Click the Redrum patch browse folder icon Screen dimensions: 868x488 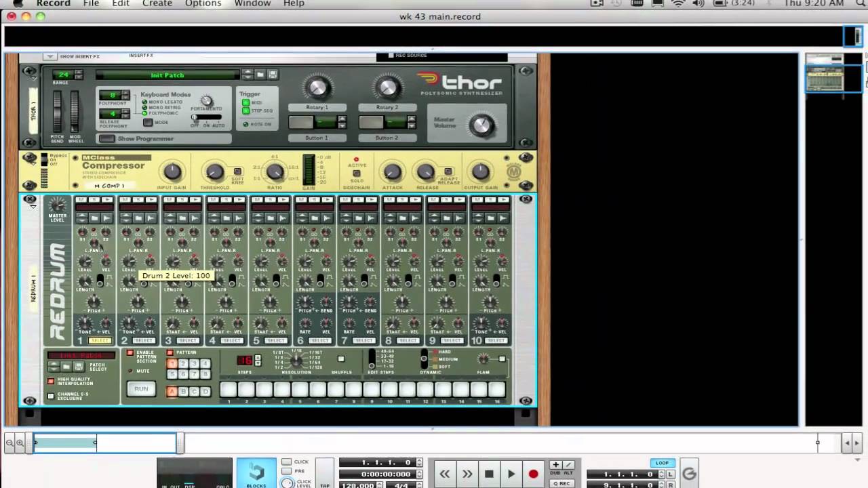tap(66, 366)
